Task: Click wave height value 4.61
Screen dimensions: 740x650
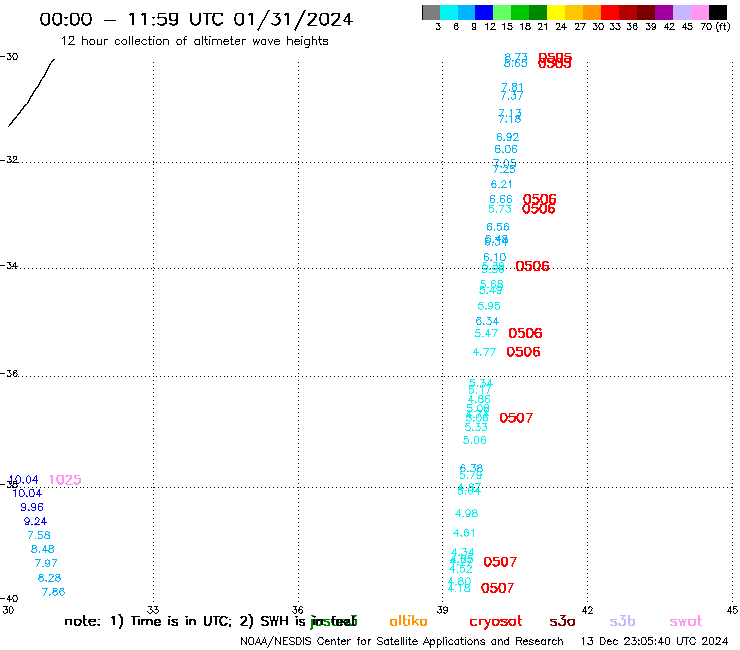Action: 464,533
